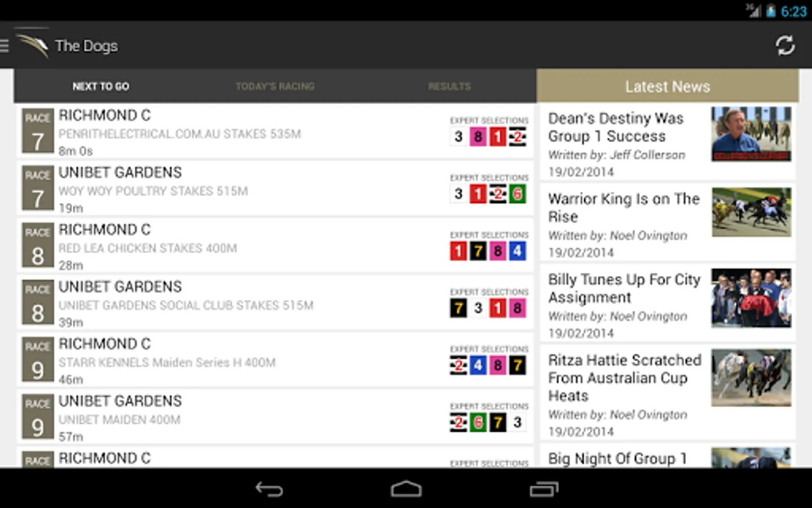This screenshot has height=508, width=812.
Task: Tap green box 6 in Woy Woy Poultry selections
Action: [x=518, y=194]
